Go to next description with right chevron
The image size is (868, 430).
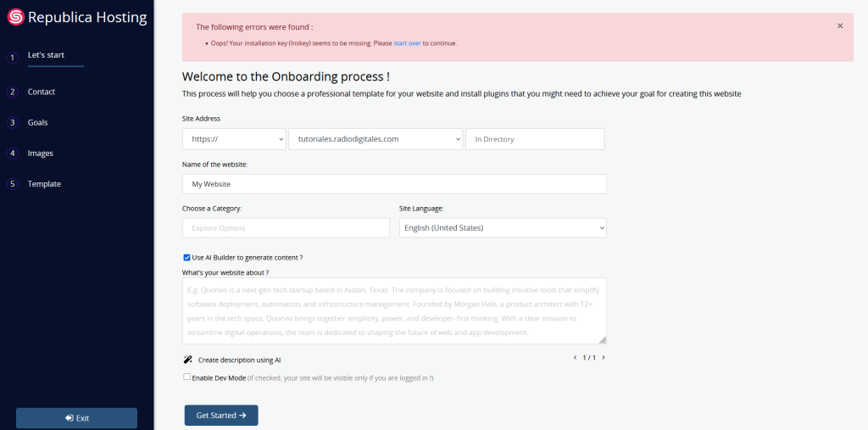coord(604,358)
